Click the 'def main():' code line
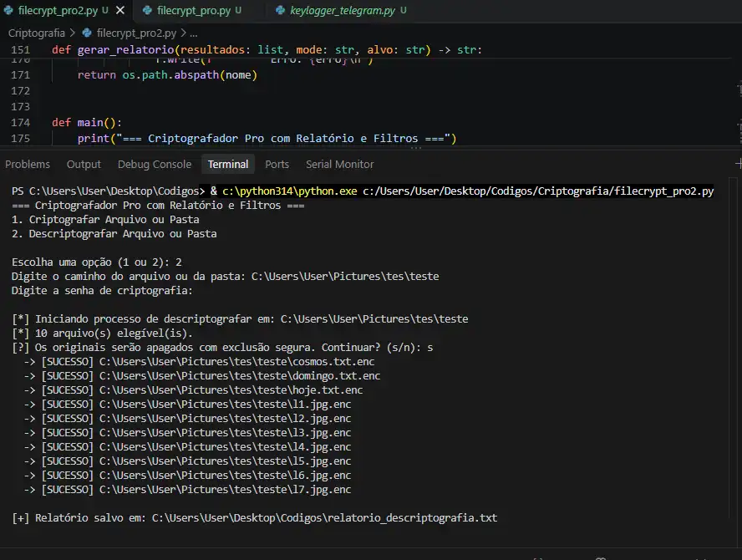This screenshot has height=560, width=742. pos(87,123)
